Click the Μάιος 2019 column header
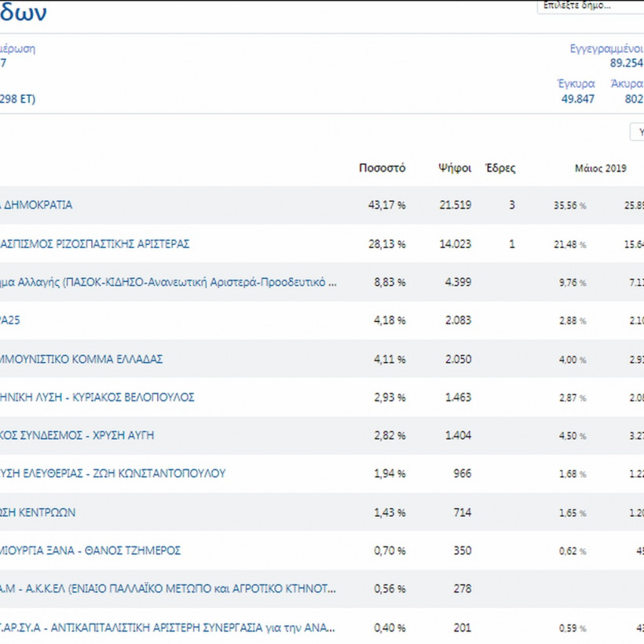Image resolution: width=644 pixels, height=644 pixels. [601, 168]
